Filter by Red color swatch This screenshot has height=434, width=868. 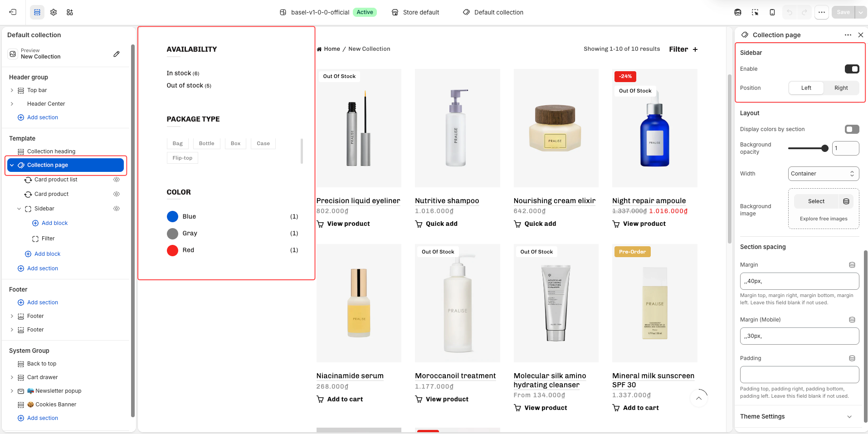pyautogui.click(x=172, y=250)
